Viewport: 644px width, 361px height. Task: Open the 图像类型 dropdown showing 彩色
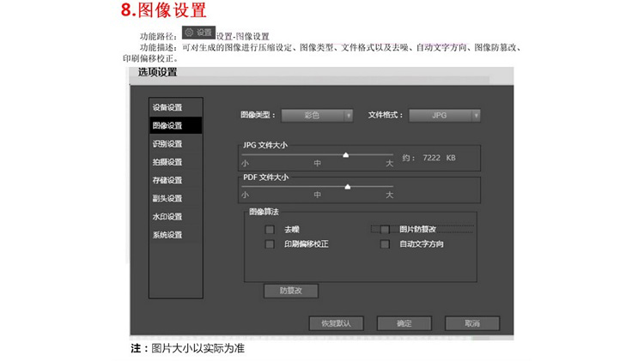317,115
